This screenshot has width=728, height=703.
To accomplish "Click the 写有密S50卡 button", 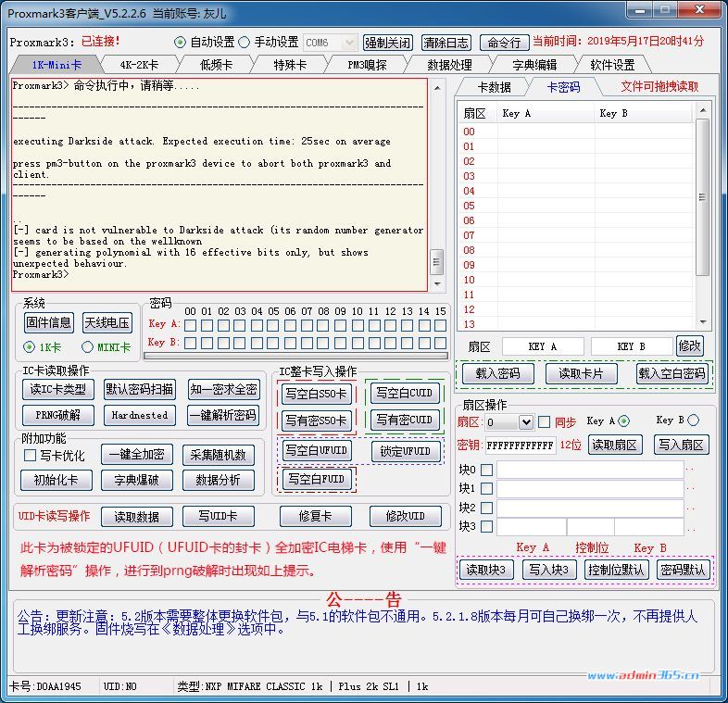I will click(316, 421).
